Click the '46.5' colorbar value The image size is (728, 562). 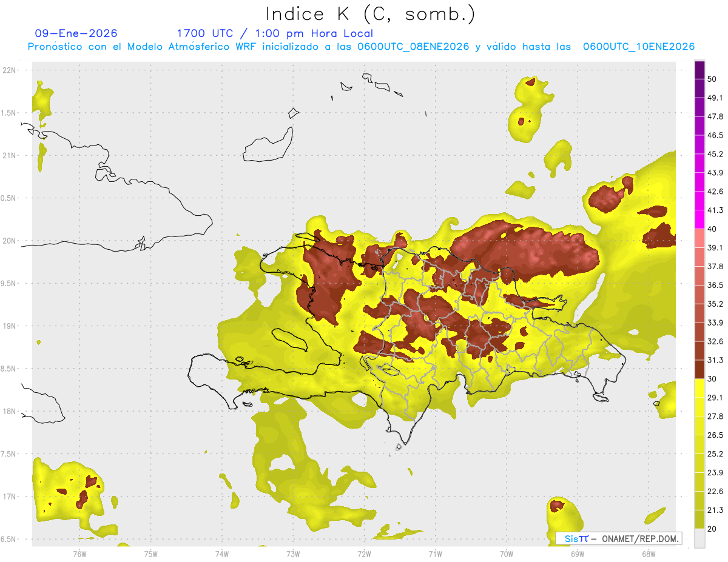click(715, 135)
